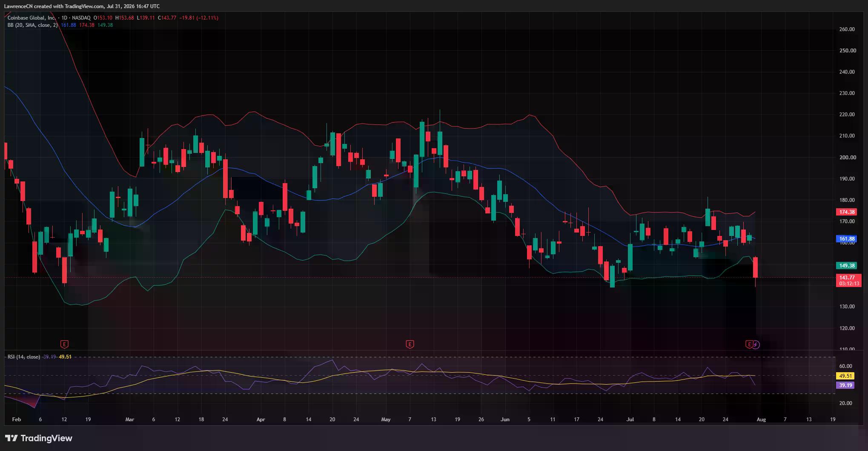Click the latest large red candle at 143.77
This screenshot has height=451, width=868.
(x=756, y=267)
